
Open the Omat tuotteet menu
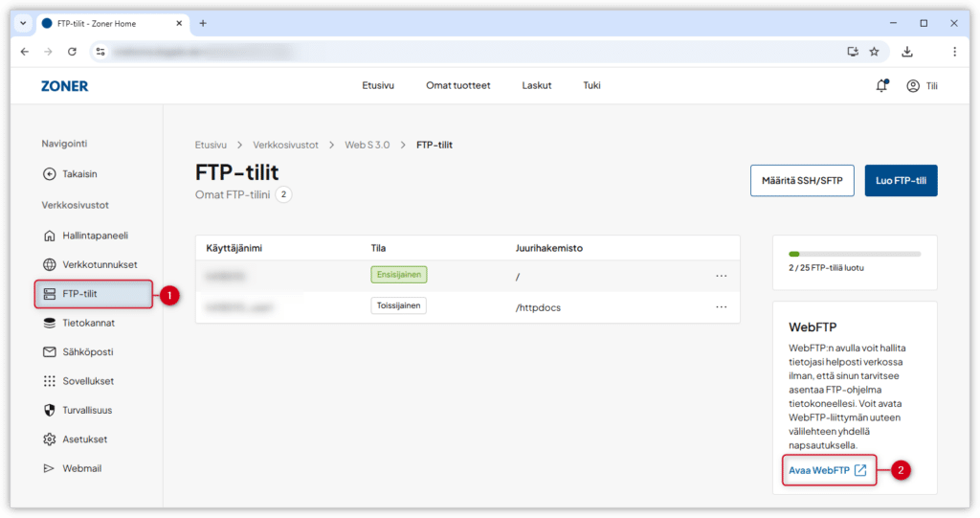click(x=457, y=85)
